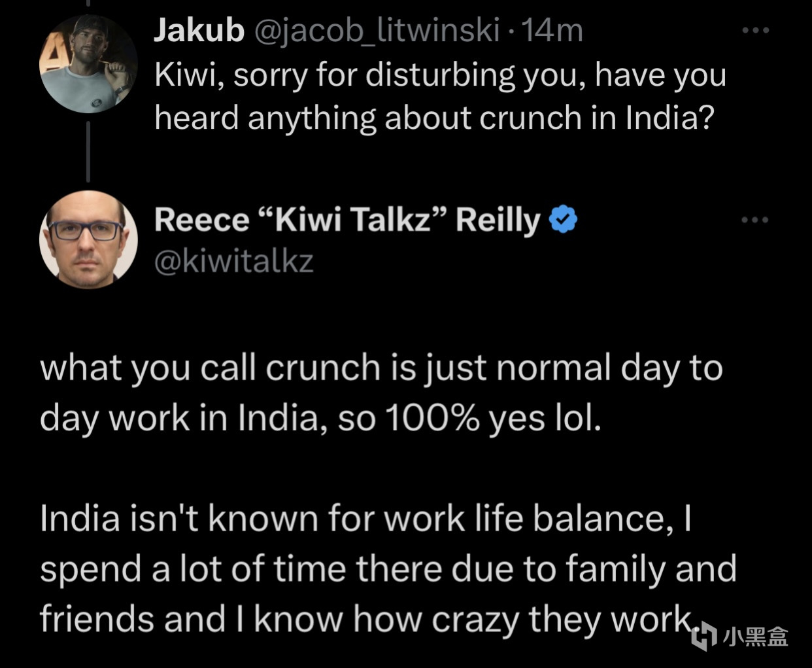Select the line 'India isn't known for work life balance'
Screen dimensions: 812x668
352,519
